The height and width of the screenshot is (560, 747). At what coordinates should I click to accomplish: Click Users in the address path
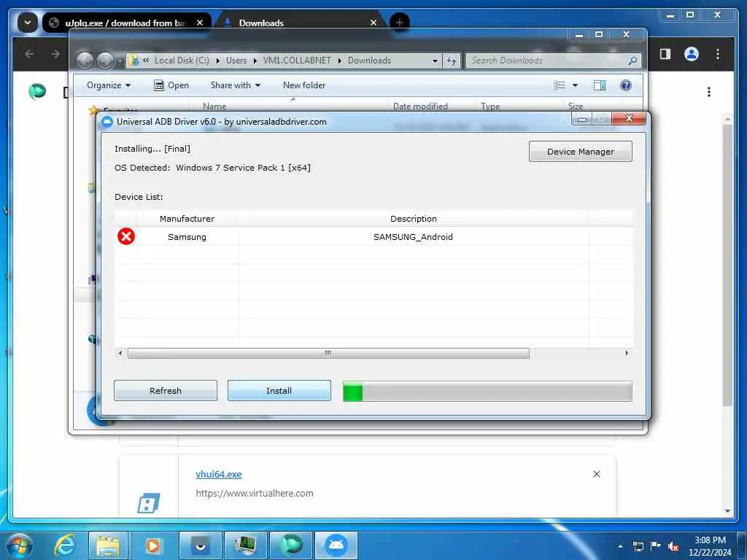point(236,61)
